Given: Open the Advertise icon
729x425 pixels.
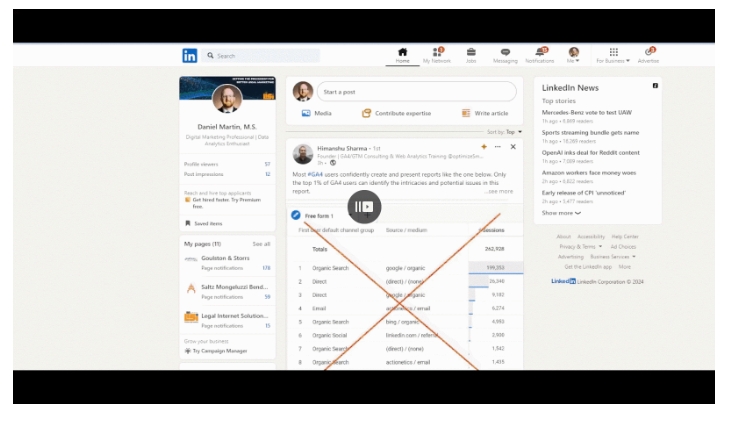Looking at the screenshot, I should click(x=649, y=55).
